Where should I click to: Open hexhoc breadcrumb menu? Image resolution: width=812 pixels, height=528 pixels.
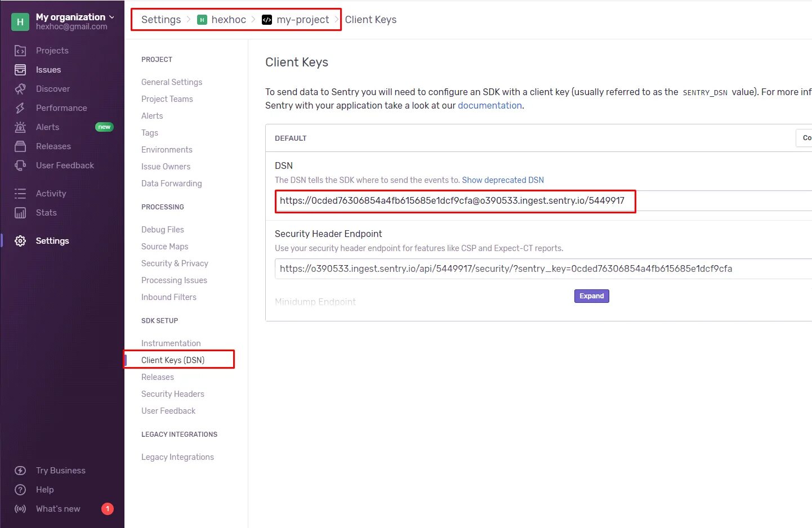(229, 20)
